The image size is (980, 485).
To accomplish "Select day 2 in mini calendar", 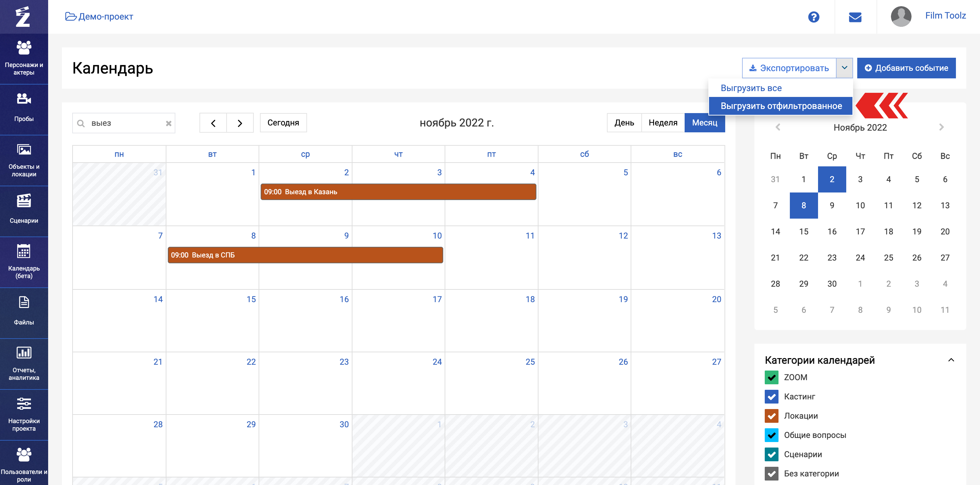I will click(x=832, y=179).
